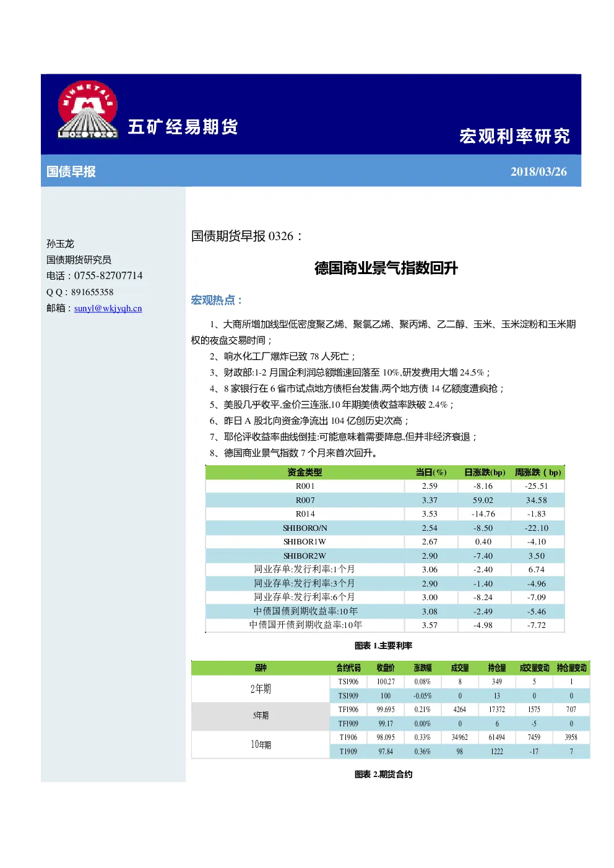This screenshot has width=614, height=868.
Task: Click the 周涨跌(bp) column header
Action: tap(538, 472)
